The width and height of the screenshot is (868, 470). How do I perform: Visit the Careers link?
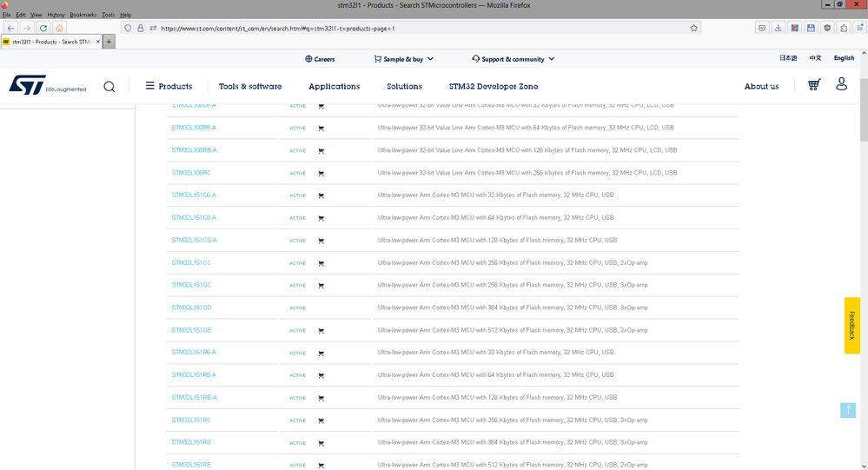(320, 59)
